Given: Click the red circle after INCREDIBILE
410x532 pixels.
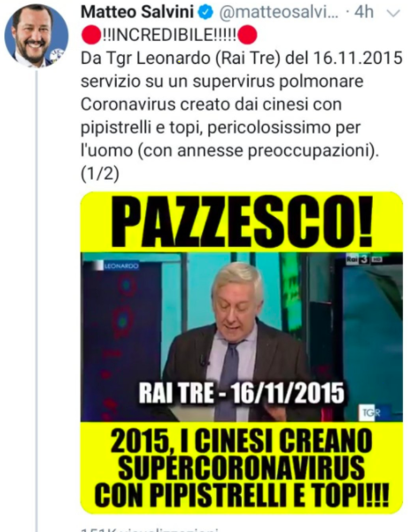Looking at the screenshot, I should pyautogui.click(x=247, y=35).
